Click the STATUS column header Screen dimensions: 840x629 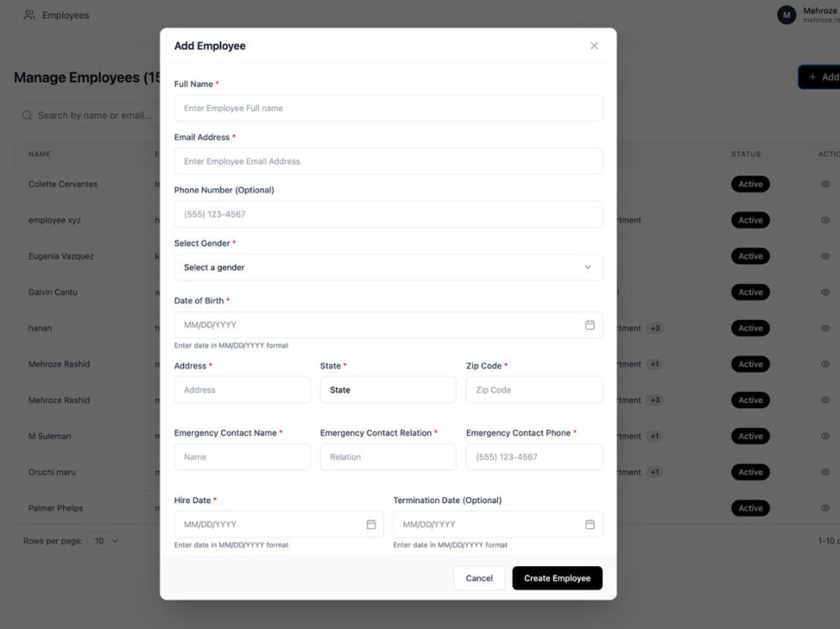(x=746, y=154)
